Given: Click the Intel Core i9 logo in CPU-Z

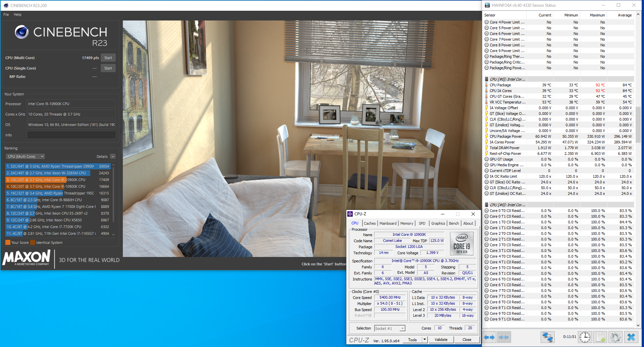Looking at the screenshot, I should coord(462,244).
